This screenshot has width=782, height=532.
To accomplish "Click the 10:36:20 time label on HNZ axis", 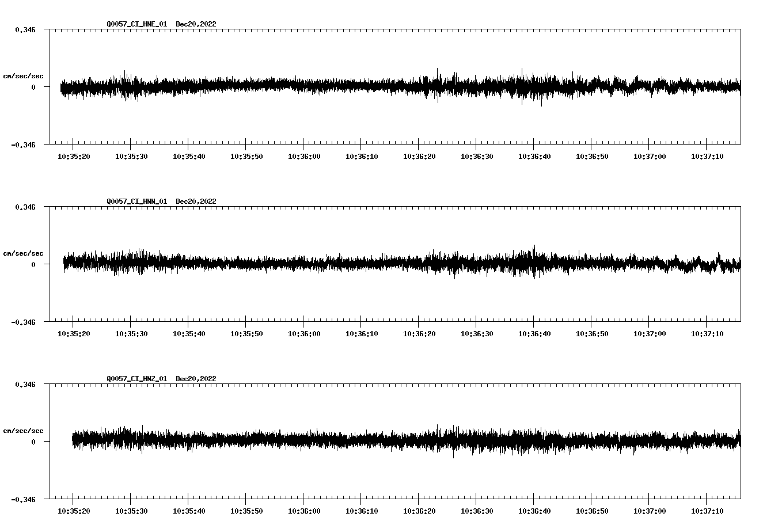I will pos(419,511).
